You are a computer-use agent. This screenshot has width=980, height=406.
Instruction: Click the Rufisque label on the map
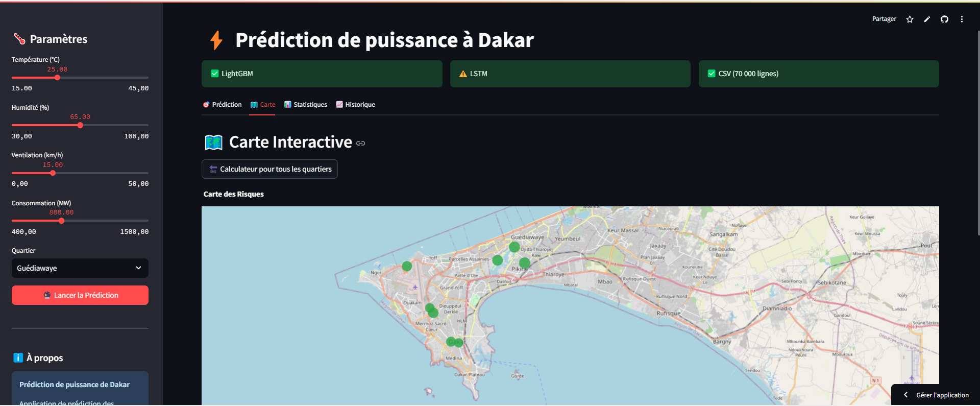(668, 313)
